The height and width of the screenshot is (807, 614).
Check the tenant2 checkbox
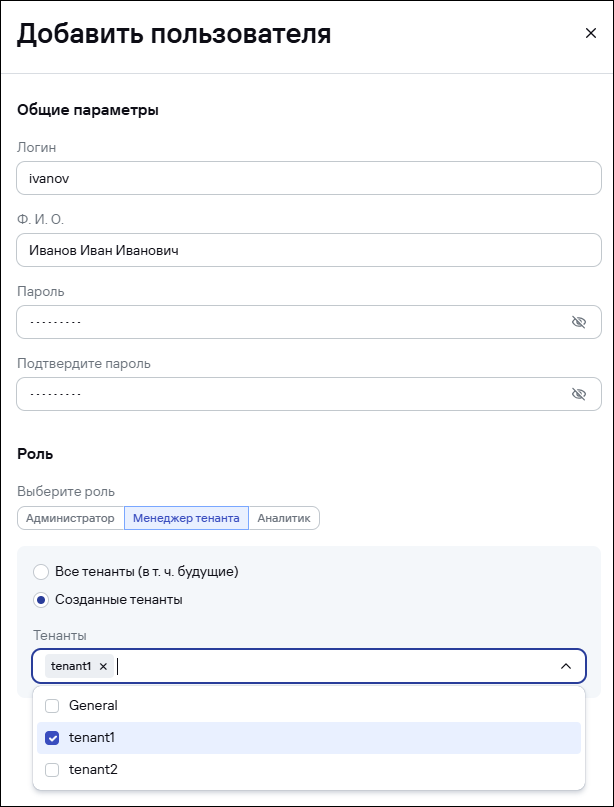pos(53,770)
